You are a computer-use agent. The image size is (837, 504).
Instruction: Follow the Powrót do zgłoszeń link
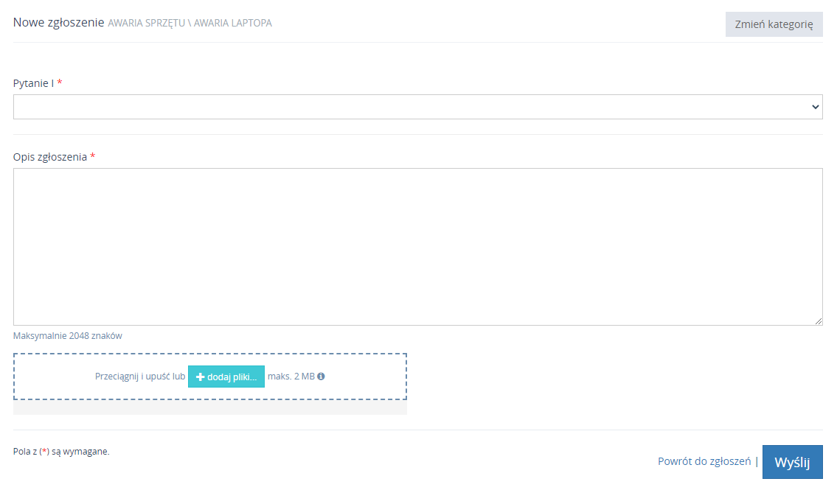pos(704,461)
